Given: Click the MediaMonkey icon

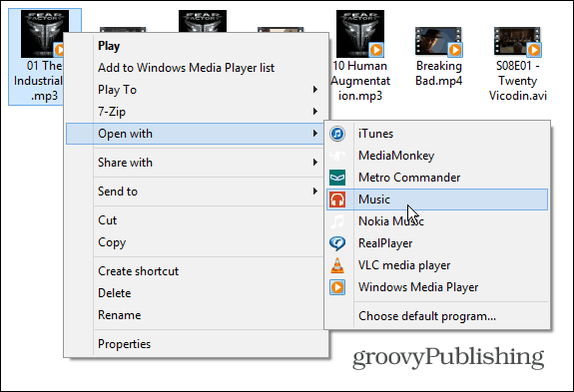Looking at the screenshot, I should pyautogui.click(x=337, y=156).
